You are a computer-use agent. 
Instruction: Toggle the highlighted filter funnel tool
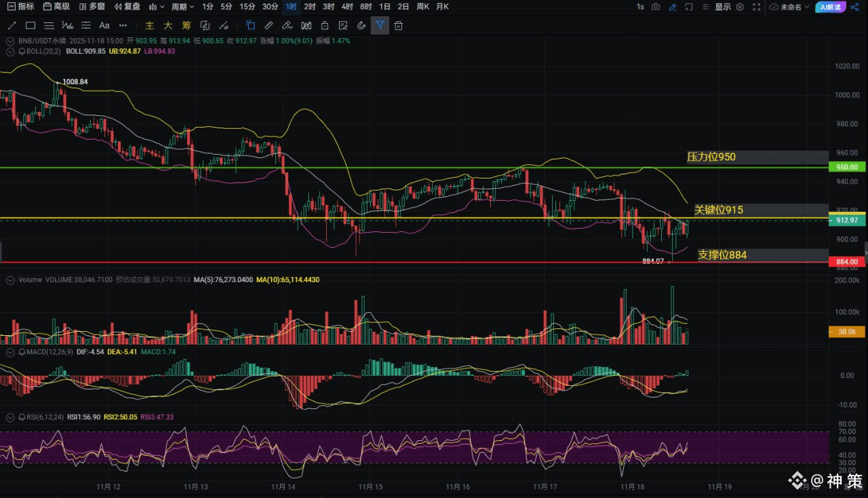pos(380,26)
